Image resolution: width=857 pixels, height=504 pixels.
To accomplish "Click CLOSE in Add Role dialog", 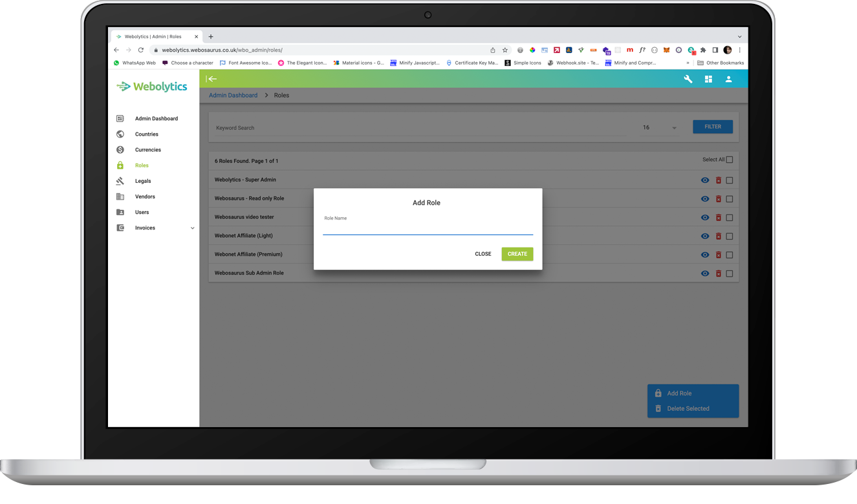I will (x=483, y=254).
